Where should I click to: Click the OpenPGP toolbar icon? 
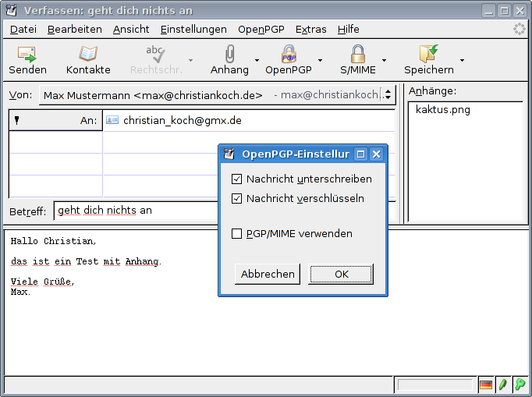(x=289, y=54)
